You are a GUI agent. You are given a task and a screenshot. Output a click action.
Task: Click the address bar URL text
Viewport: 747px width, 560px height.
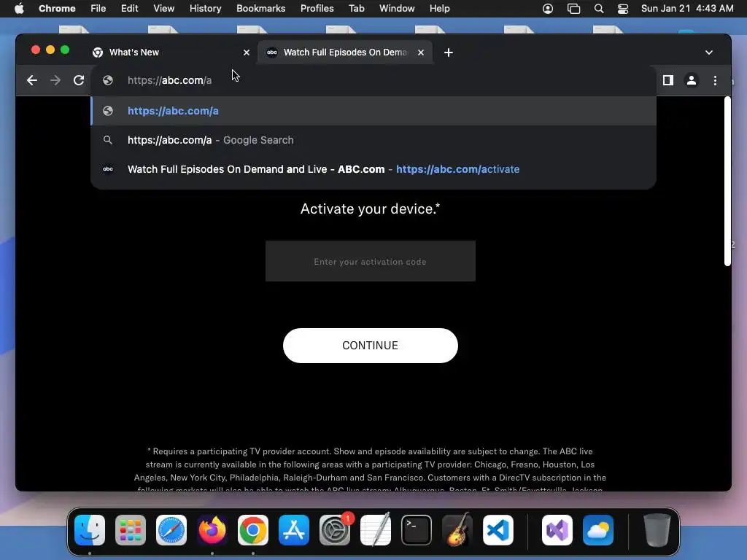(x=169, y=80)
